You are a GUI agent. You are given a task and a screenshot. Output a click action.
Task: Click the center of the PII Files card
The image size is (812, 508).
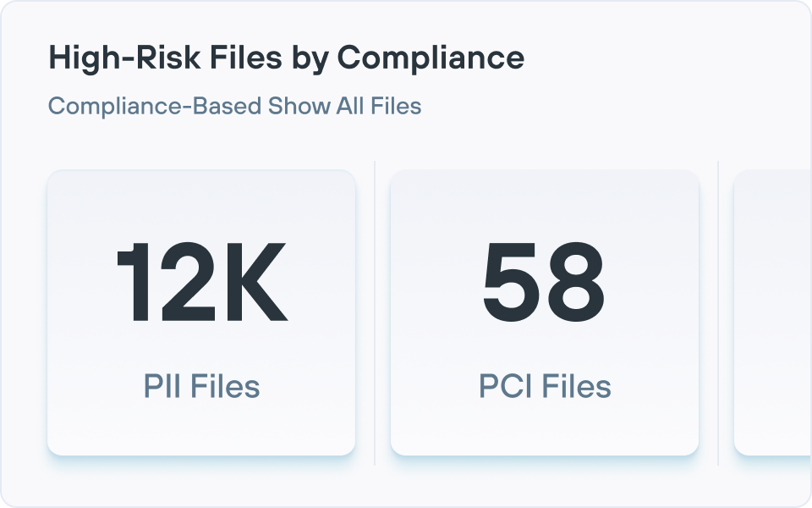point(203,311)
